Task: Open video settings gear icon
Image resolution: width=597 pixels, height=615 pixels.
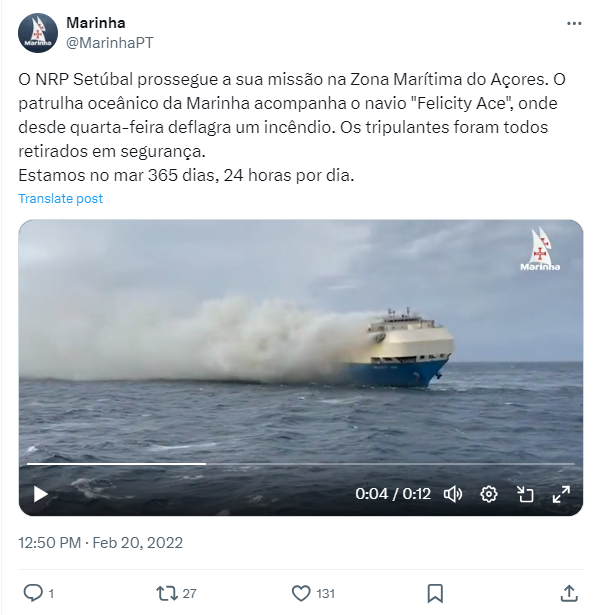Action: 489,494
